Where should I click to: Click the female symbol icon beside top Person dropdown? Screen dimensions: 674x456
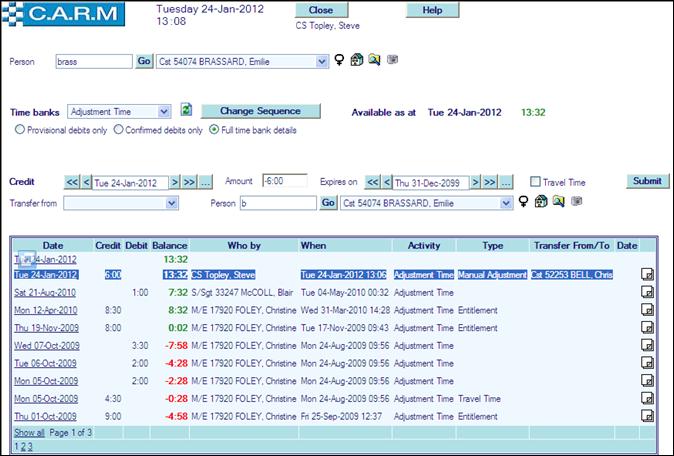coord(340,60)
